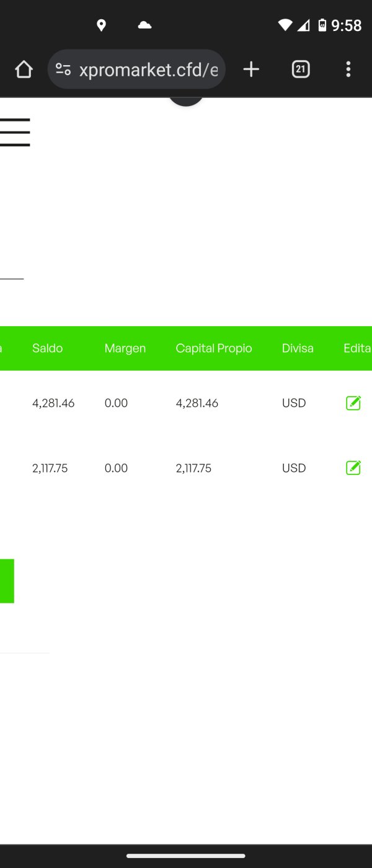
Task: Tap the site settings icon in address bar
Action: click(63, 69)
